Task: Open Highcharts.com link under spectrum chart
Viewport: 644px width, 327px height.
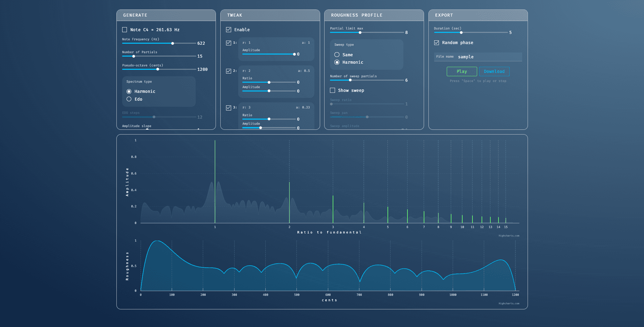Action: [509, 236]
